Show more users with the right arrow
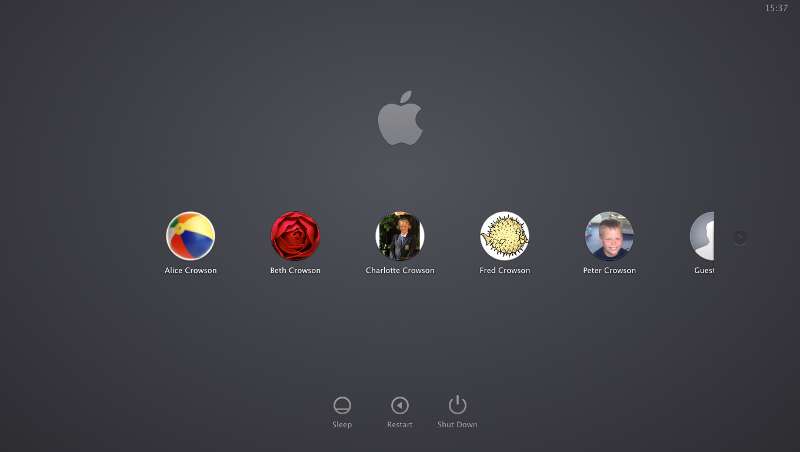The width and height of the screenshot is (800, 452). [x=740, y=237]
